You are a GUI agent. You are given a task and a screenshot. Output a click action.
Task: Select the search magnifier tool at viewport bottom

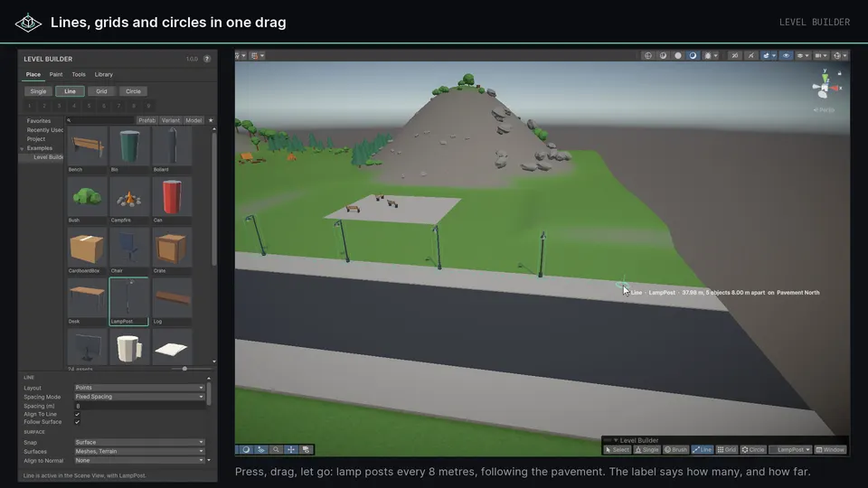[x=276, y=450]
